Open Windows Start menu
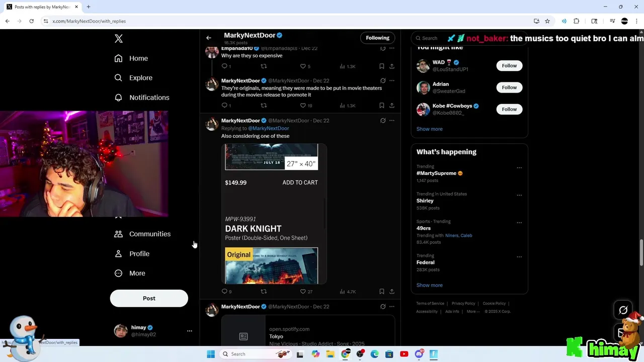The height and width of the screenshot is (362, 644). [x=211, y=354]
